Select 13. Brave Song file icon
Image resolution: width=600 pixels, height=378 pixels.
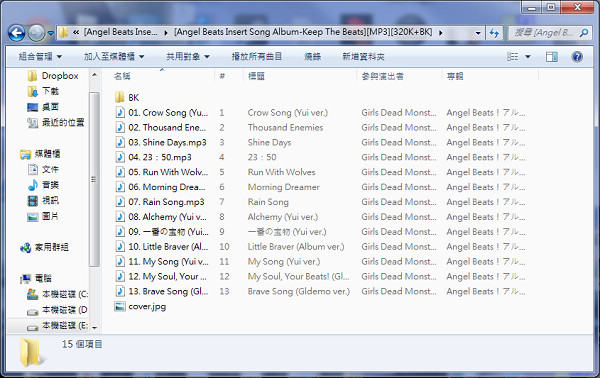click(x=120, y=291)
